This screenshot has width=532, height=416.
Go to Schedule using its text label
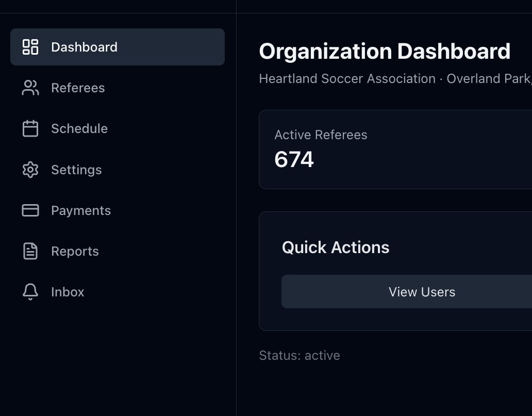[79, 128]
